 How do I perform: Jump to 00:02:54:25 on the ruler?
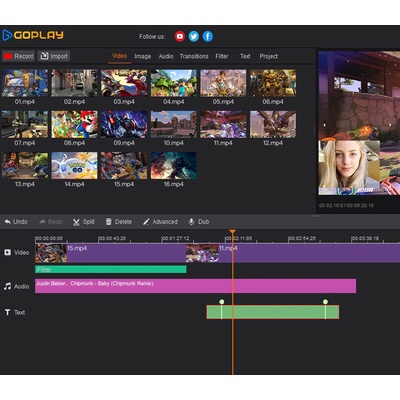(302, 238)
